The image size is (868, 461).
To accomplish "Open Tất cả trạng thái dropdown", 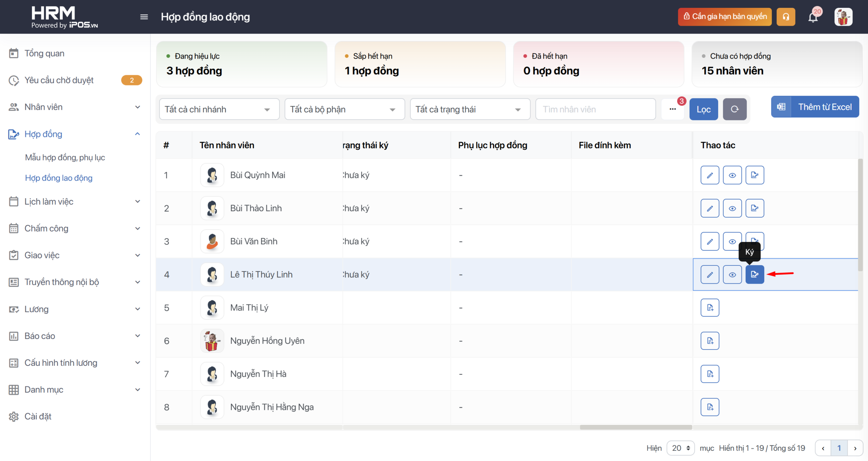I will [470, 109].
